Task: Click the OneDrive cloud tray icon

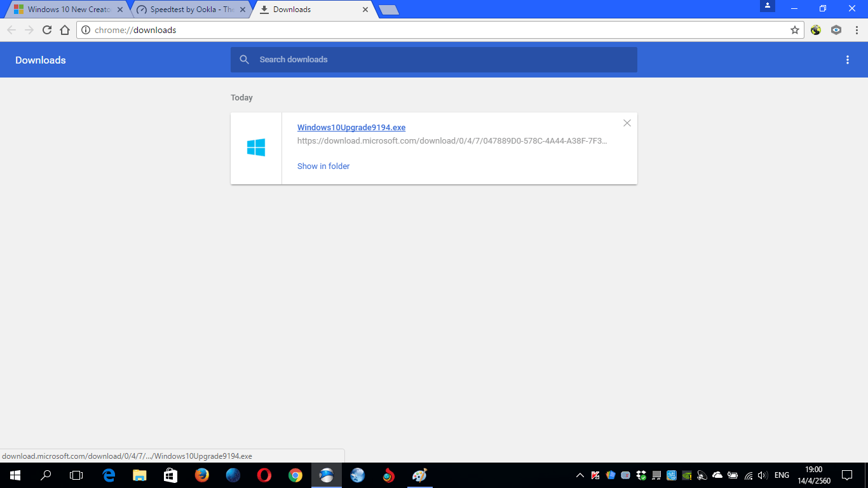Action: (x=717, y=475)
